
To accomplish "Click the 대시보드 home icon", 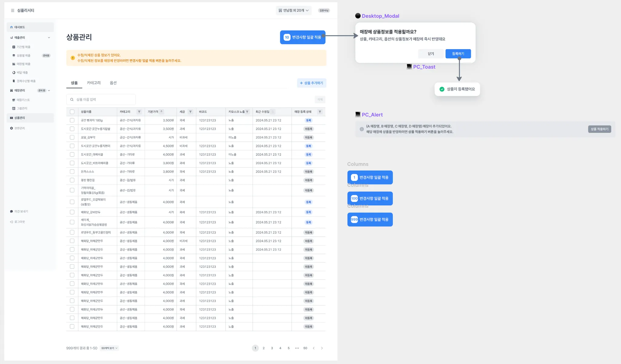I will 12,27.
